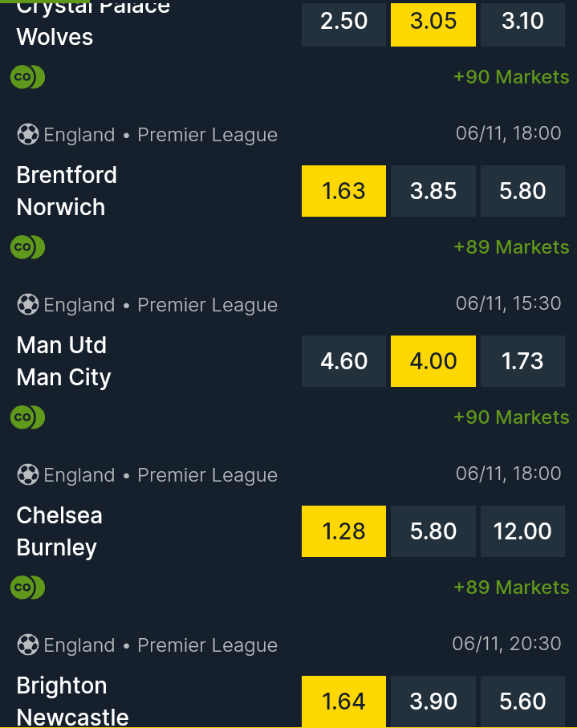Image resolution: width=577 pixels, height=728 pixels.
Task: Select the cashout icon for Brentford vs Norwich
Action: click(27, 247)
